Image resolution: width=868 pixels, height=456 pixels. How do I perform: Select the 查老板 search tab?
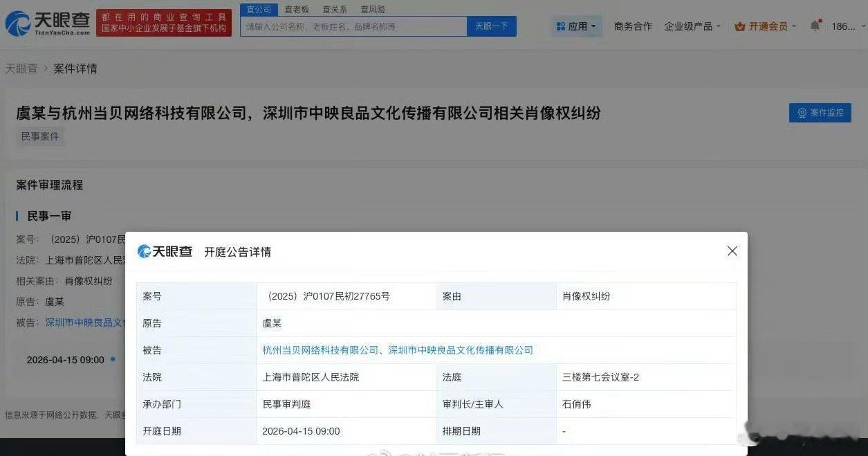coord(297,10)
